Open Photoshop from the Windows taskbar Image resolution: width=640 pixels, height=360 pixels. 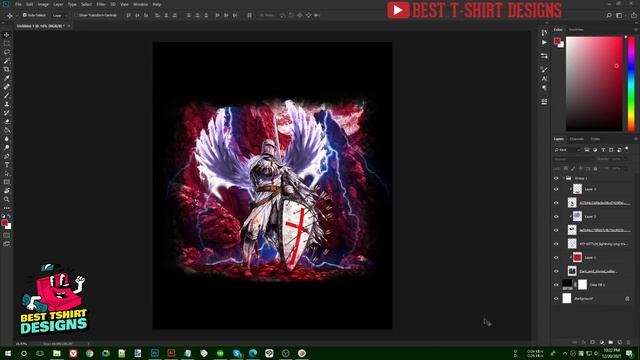[155, 353]
